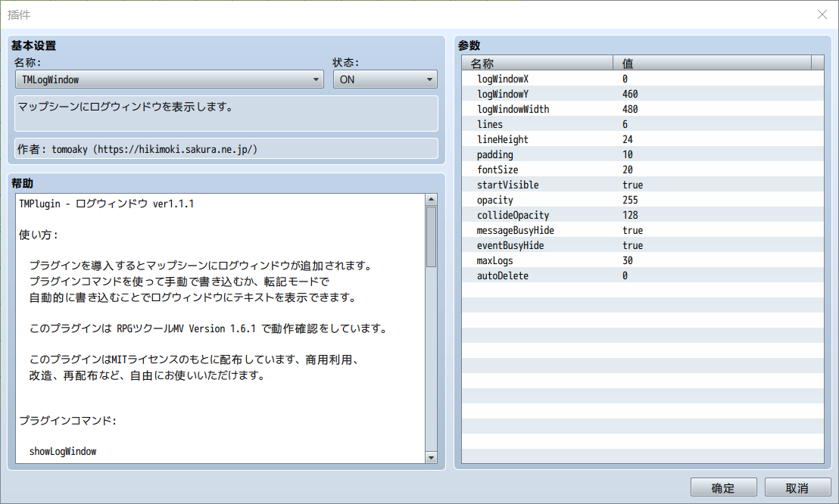The height and width of the screenshot is (504, 839).
Task: Select the padding parameter row
Action: tap(643, 154)
